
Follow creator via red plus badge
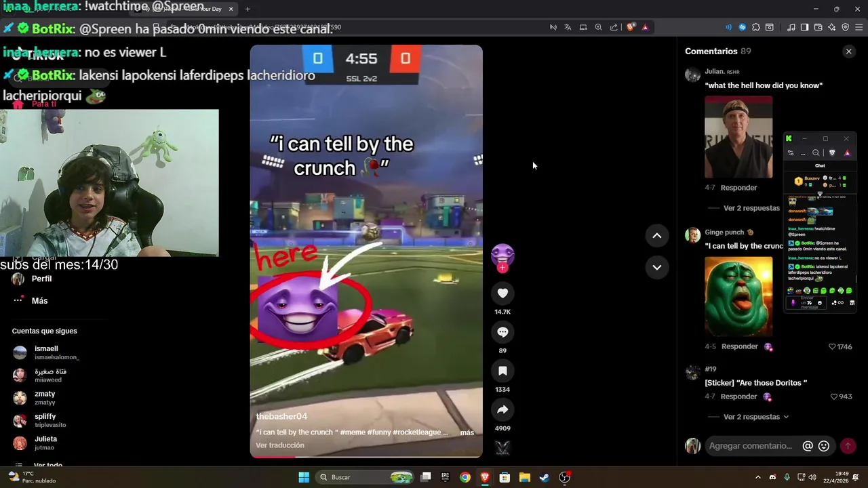[502, 268]
